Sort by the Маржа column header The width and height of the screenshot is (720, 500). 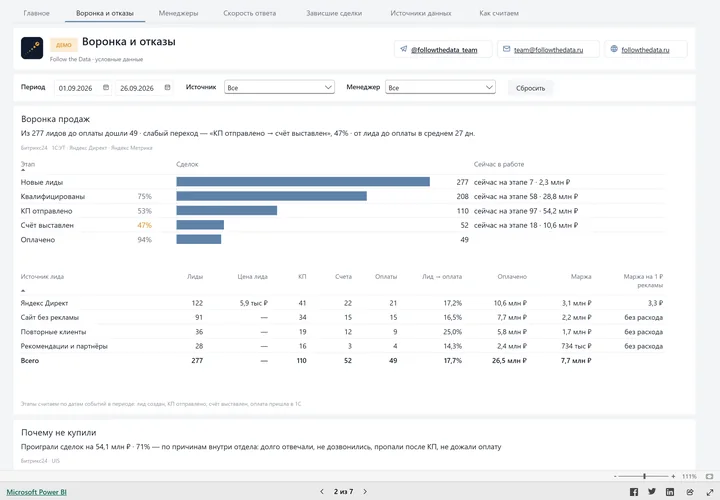(581, 276)
